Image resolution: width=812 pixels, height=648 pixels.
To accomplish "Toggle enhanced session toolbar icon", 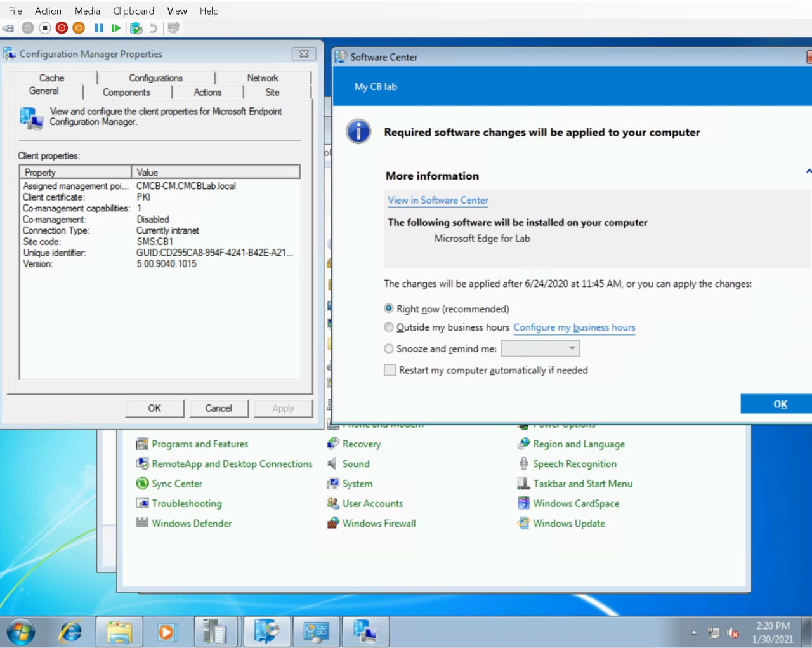I will coord(173,28).
